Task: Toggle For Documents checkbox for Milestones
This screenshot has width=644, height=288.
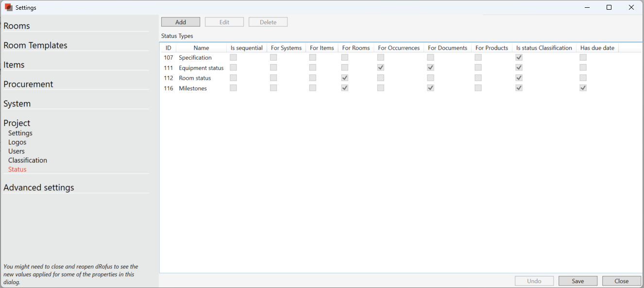Action: coord(430,88)
